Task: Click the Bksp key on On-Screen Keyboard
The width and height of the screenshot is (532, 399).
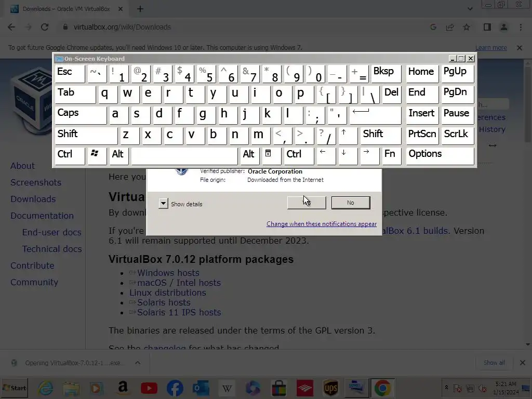Action: [x=386, y=74]
